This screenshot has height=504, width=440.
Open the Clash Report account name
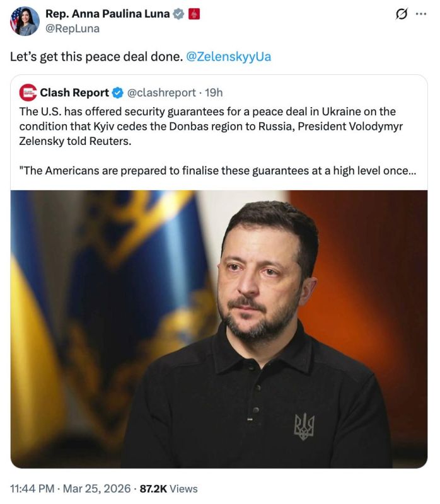[74, 93]
